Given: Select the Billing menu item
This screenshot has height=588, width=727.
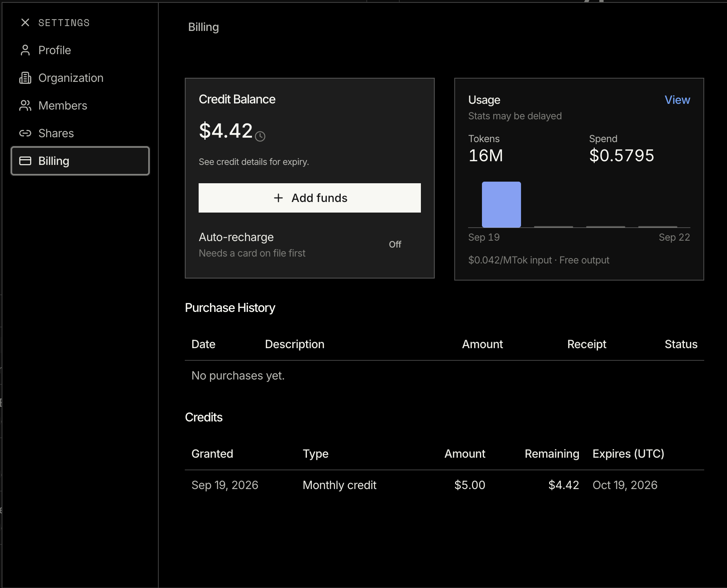Looking at the screenshot, I should coord(80,161).
